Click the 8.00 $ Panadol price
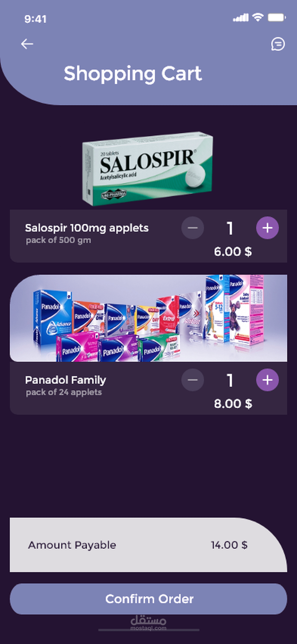Screen dimensions: 297x644 click(233, 404)
